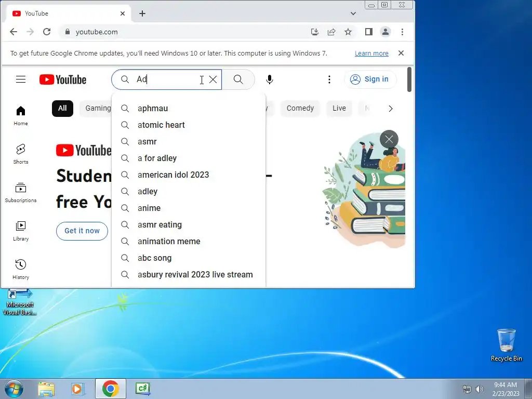
Task: Open the Learn more link
Action: [371, 54]
